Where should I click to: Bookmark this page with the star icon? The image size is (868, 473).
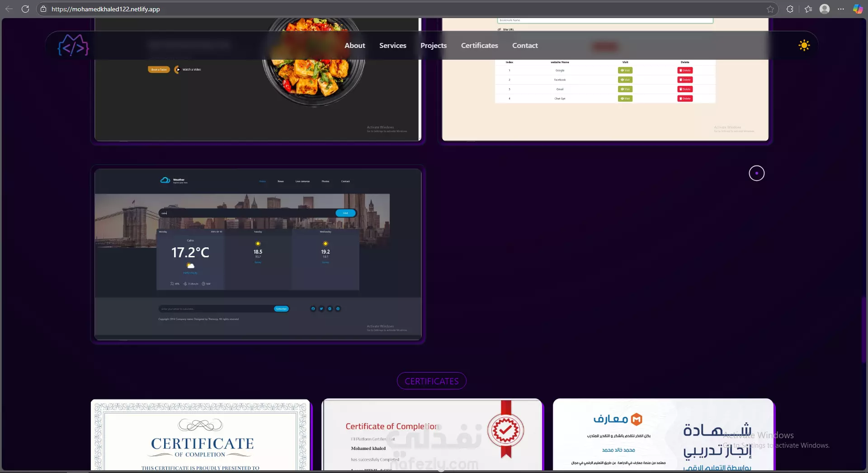click(770, 9)
